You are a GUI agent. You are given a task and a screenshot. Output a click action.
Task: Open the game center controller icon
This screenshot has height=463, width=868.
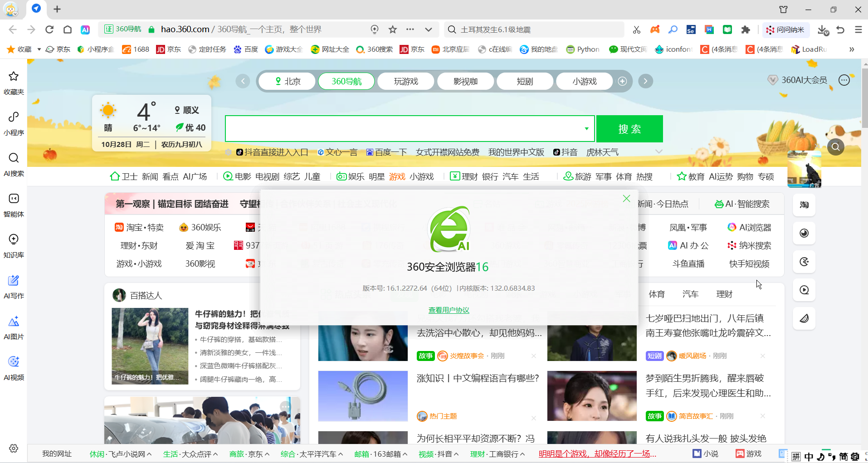(654, 29)
